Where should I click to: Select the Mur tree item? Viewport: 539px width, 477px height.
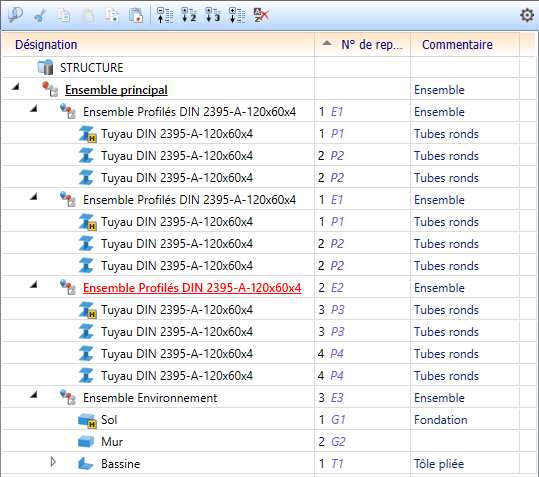(112, 442)
